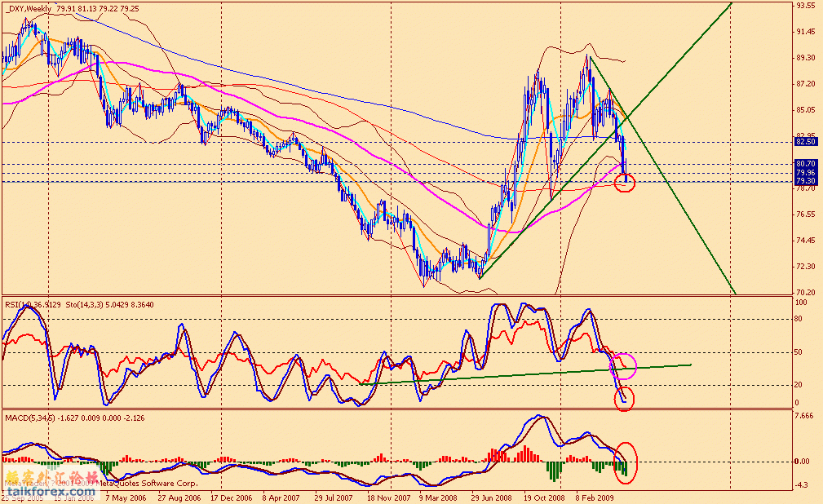Click the 7.666 MACD scale value
Image resolution: width=823 pixels, height=504 pixels.
click(804, 416)
